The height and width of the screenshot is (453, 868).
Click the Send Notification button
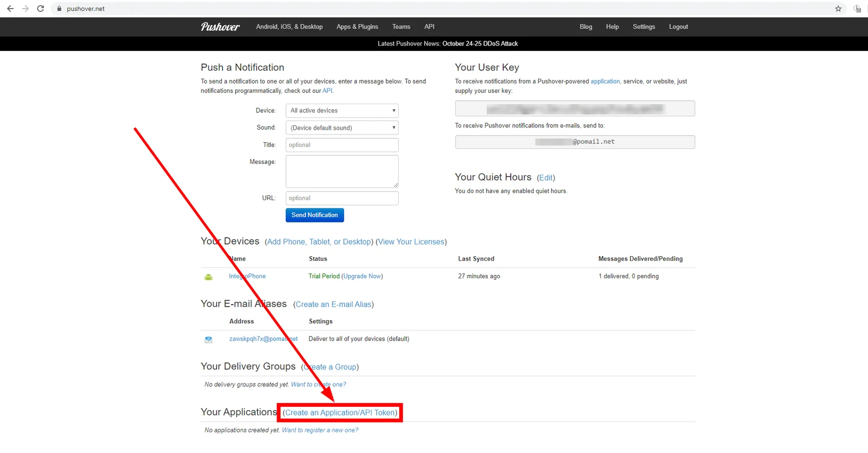[315, 215]
